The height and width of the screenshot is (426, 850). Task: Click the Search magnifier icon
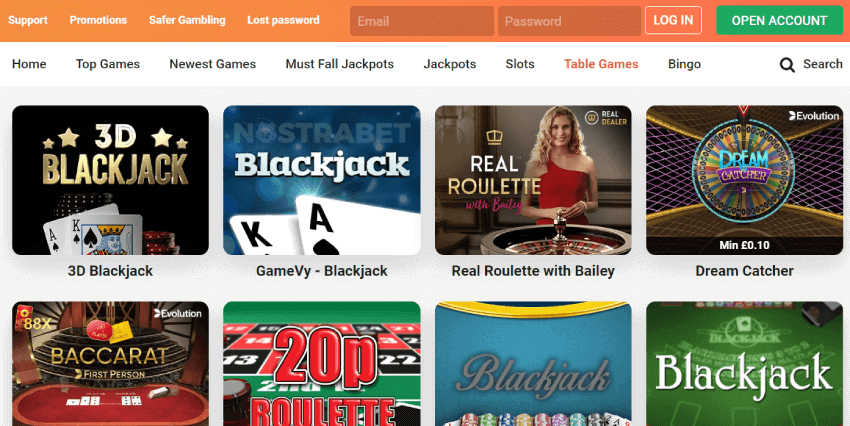point(787,65)
